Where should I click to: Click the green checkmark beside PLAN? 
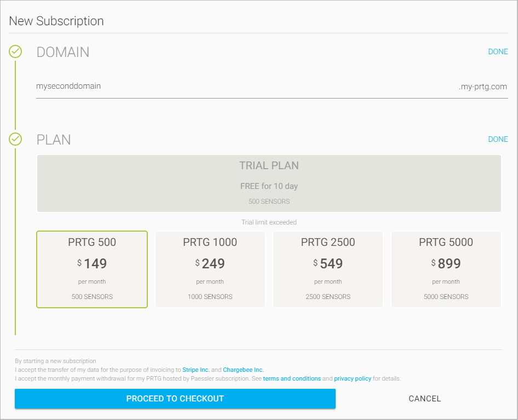(15, 139)
